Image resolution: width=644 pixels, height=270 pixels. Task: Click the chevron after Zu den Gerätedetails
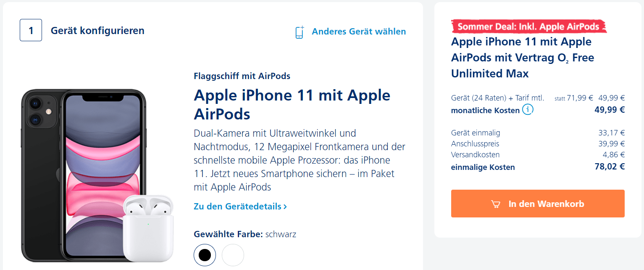tap(285, 207)
